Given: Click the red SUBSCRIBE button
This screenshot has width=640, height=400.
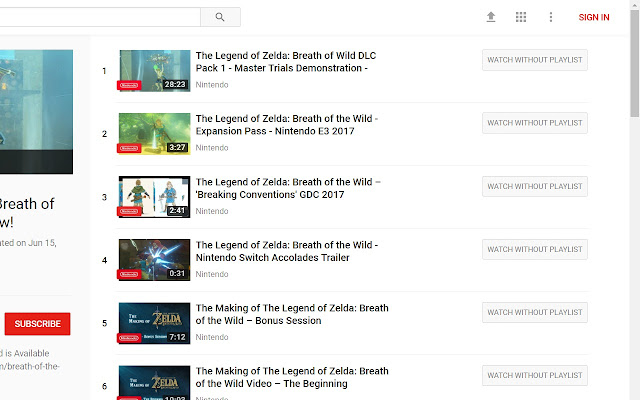Looking at the screenshot, I should pos(38,324).
